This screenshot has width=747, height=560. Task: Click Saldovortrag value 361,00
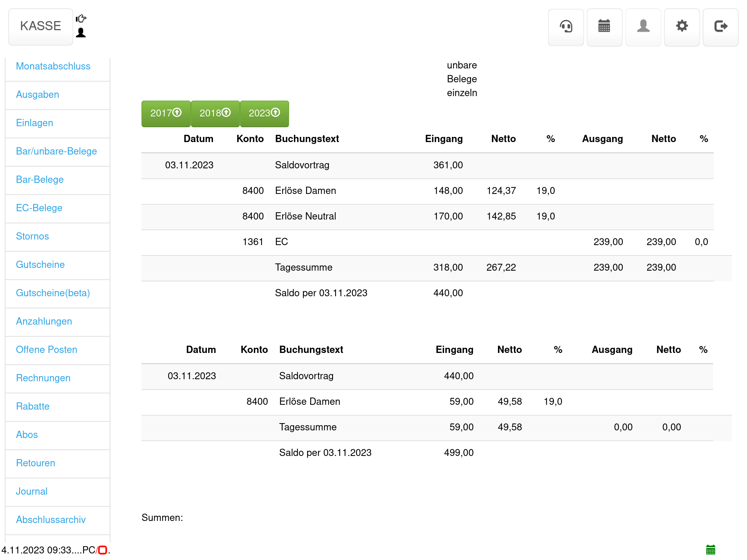pos(448,165)
